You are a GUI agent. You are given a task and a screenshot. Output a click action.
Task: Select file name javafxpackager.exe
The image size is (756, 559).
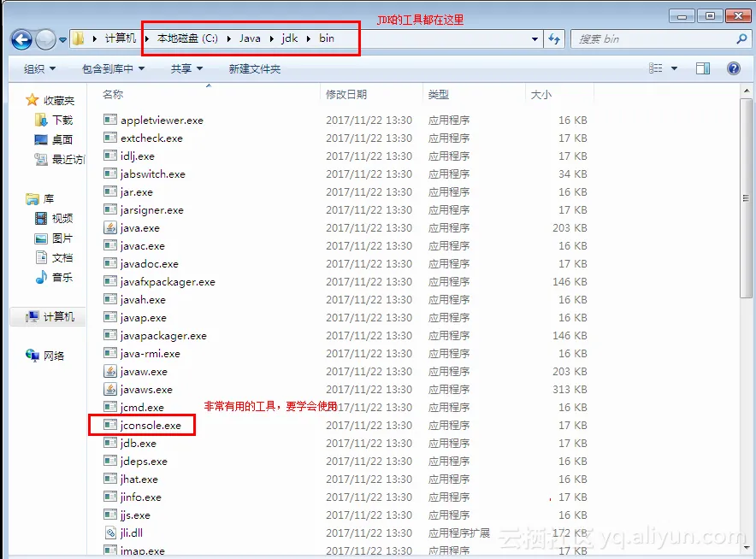pyautogui.click(x=168, y=282)
